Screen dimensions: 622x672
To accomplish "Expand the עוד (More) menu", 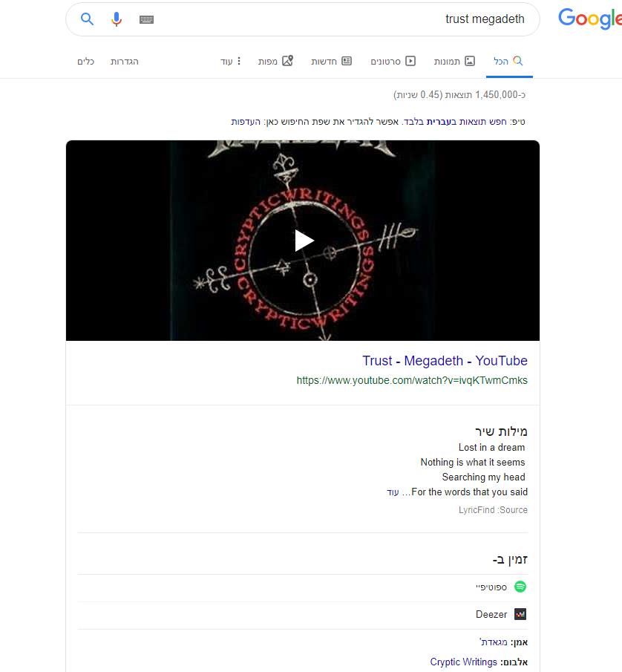I will tap(231, 62).
